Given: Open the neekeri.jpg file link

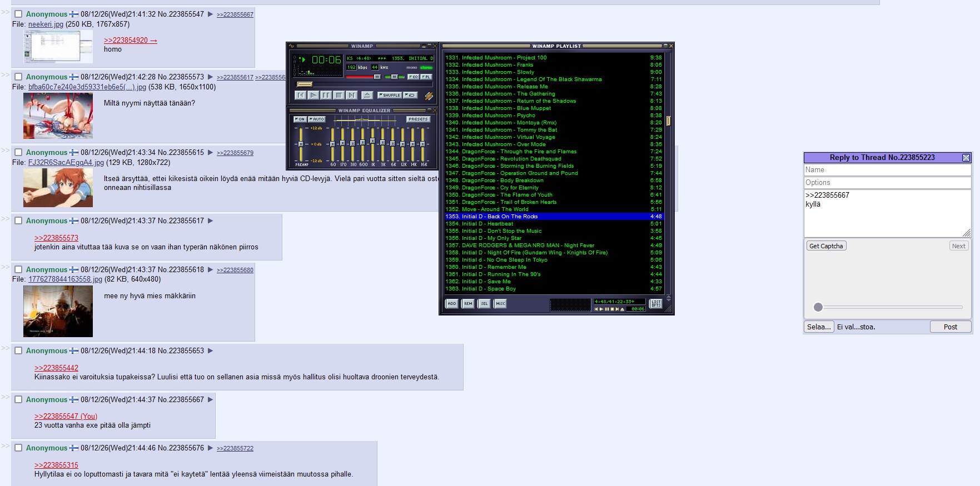Looking at the screenshot, I should [x=46, y=24].
